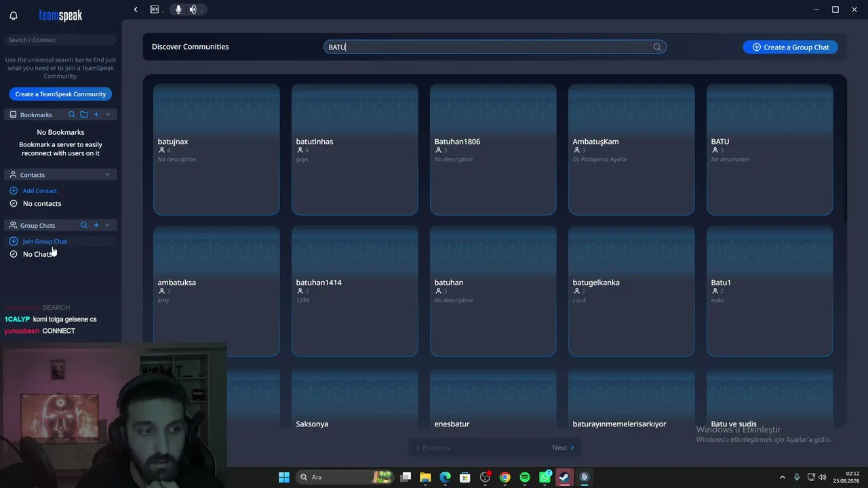Collapse the Contacts section

click(107, 175)
